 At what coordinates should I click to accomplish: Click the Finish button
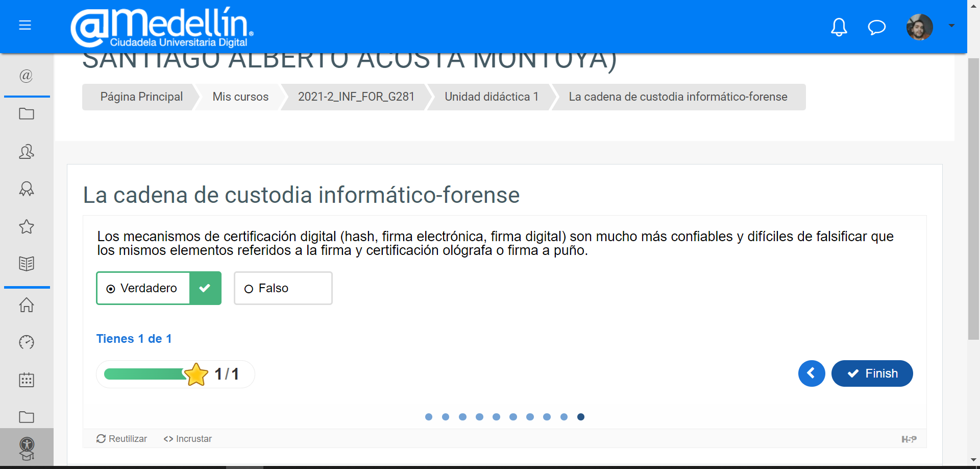[x=872, y=373]
